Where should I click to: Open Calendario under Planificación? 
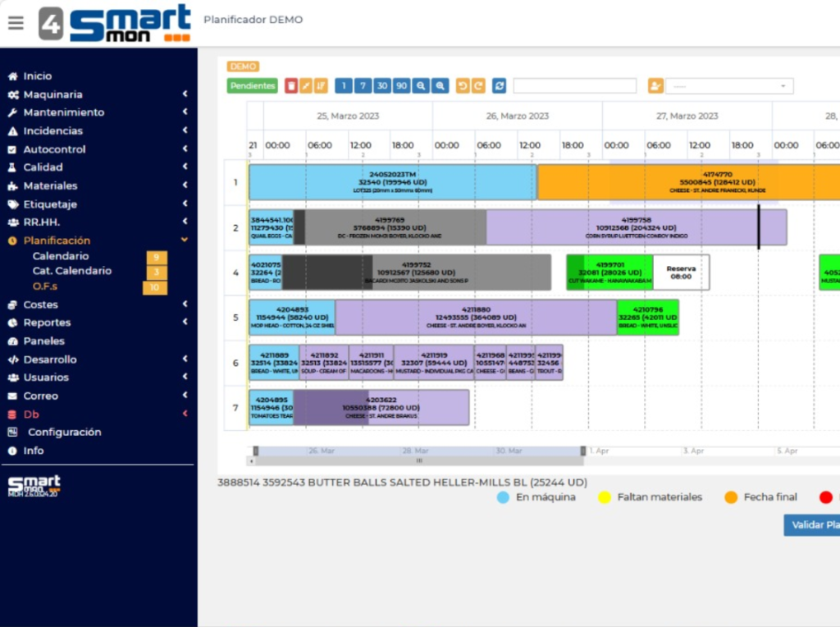click(x=61, y=256)
